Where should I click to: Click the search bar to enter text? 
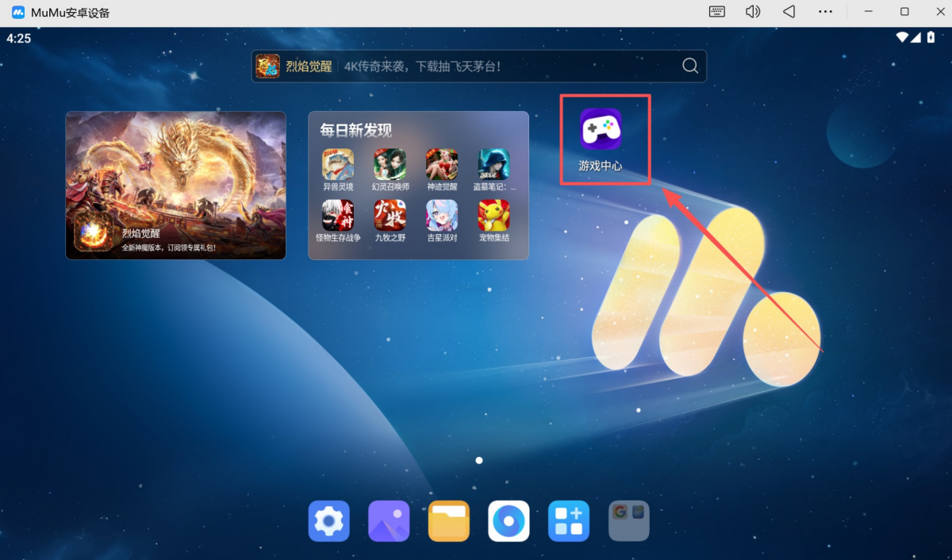point(476,66)
